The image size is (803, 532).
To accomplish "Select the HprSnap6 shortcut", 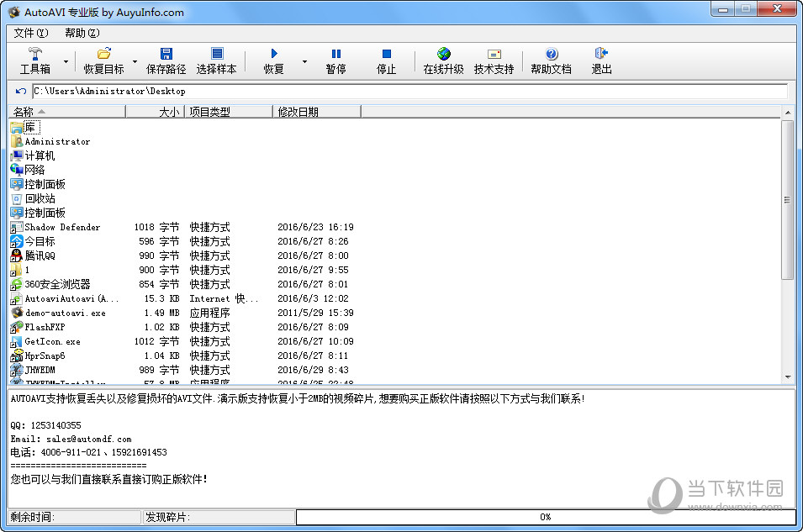I will pyautogui.click(x=38, y=356).
